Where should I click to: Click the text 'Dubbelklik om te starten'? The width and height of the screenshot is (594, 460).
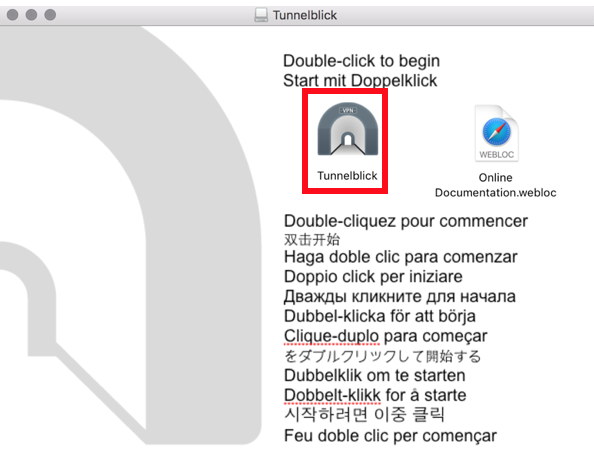click(x=375, y=376)
